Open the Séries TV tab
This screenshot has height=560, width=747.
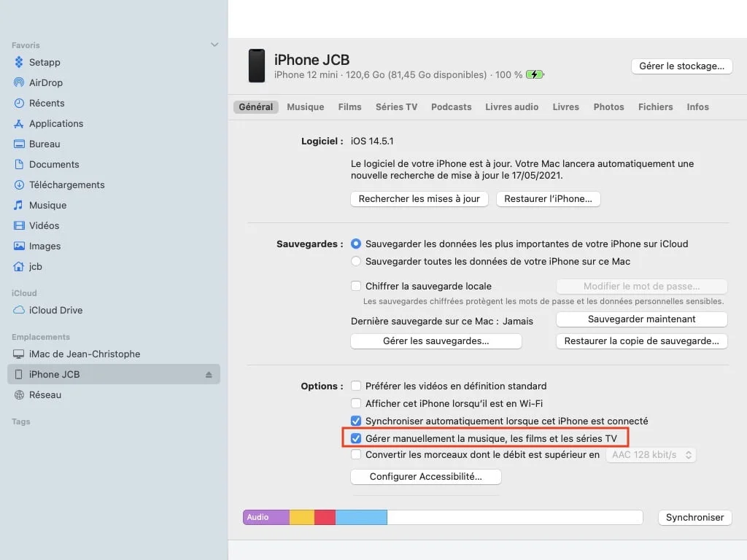396,107
